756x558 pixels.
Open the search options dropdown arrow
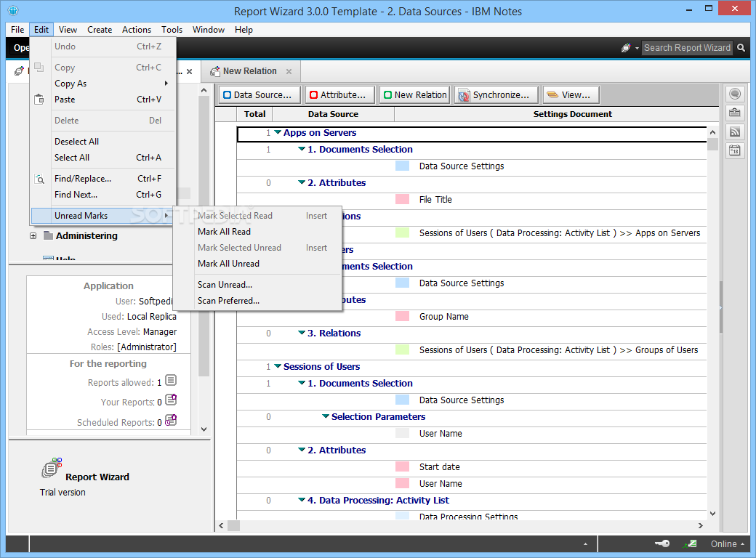click(637, 48)
